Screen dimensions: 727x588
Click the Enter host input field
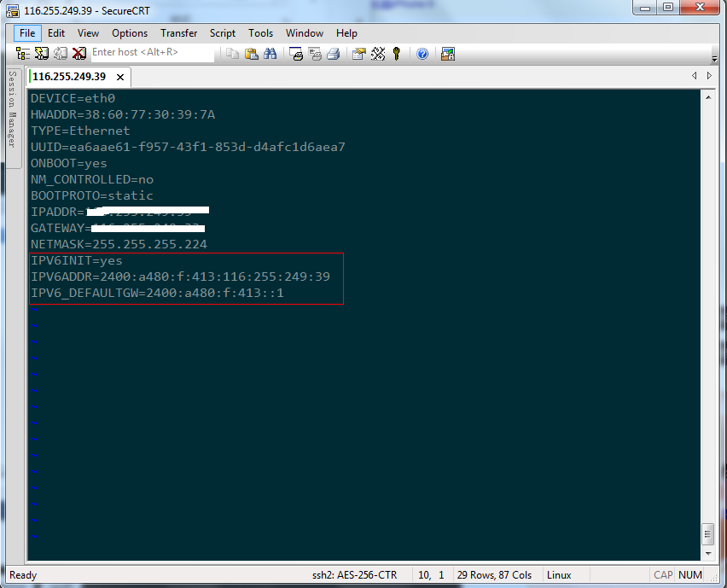(152, 53)
